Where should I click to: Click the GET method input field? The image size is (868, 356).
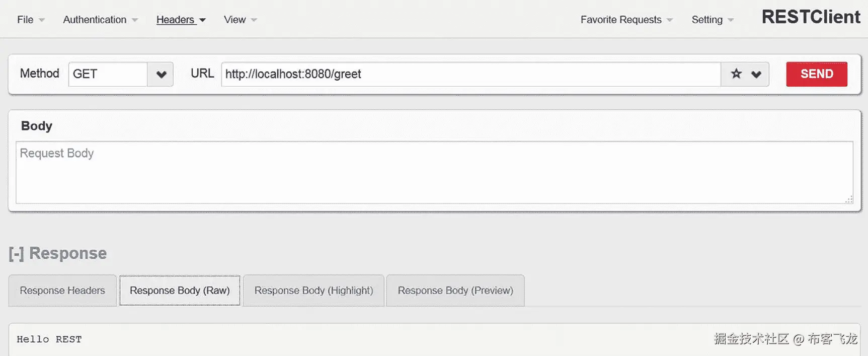click(108, 74)
